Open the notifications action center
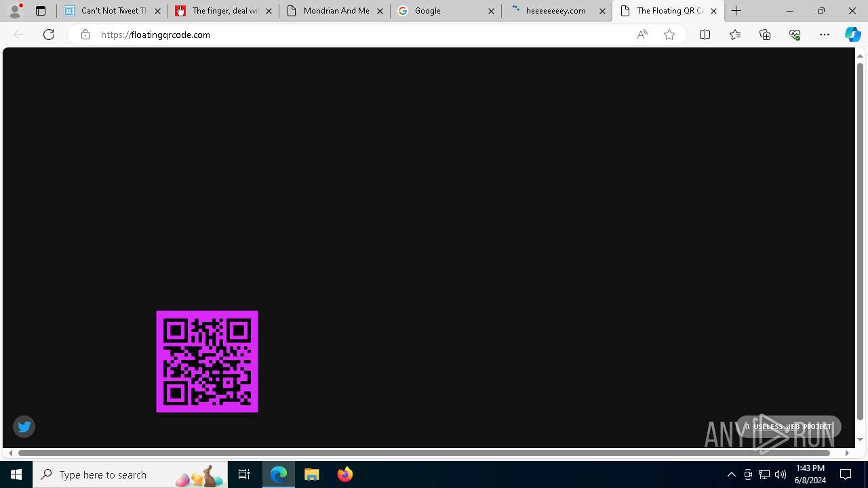Screen dimensions: 868x488 [846, 474]
